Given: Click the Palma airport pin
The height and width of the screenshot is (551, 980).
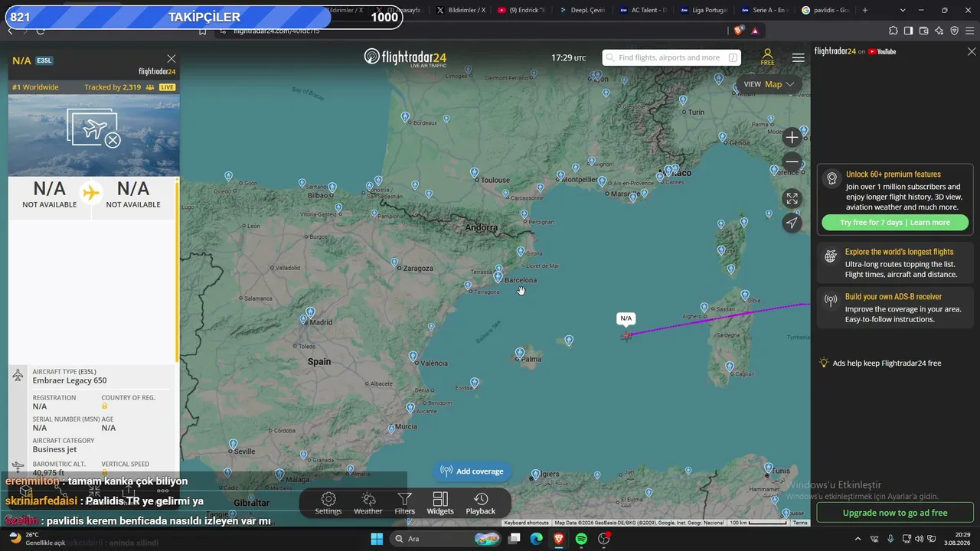Looking at the screenshot, I should (520, 354).
